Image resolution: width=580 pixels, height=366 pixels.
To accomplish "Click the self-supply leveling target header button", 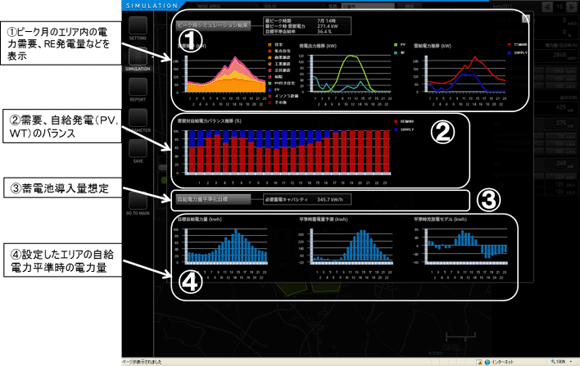I will click(x=213, y=199).
